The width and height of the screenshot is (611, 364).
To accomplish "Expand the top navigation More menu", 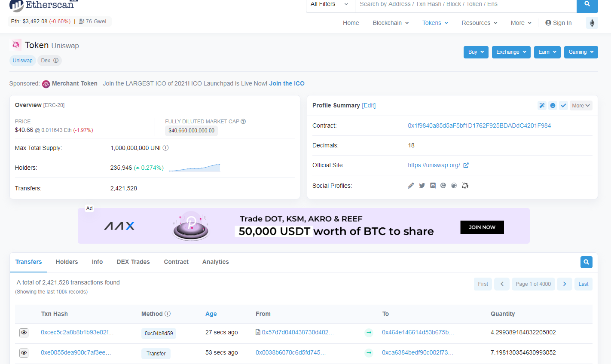I will (x=521, y=23).
